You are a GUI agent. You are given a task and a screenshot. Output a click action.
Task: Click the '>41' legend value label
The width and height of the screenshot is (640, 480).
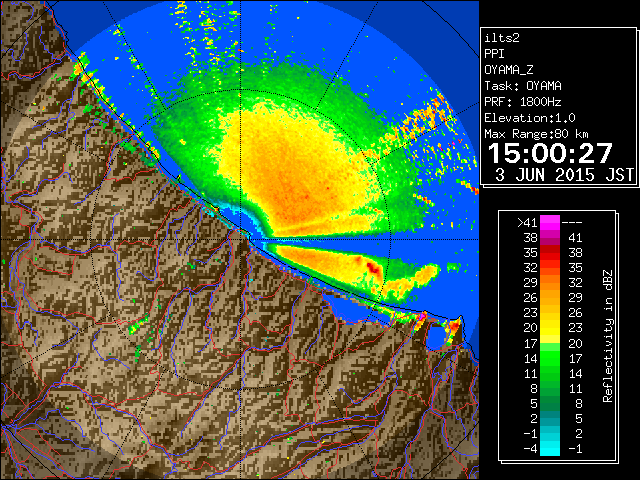tap(527, 222)
